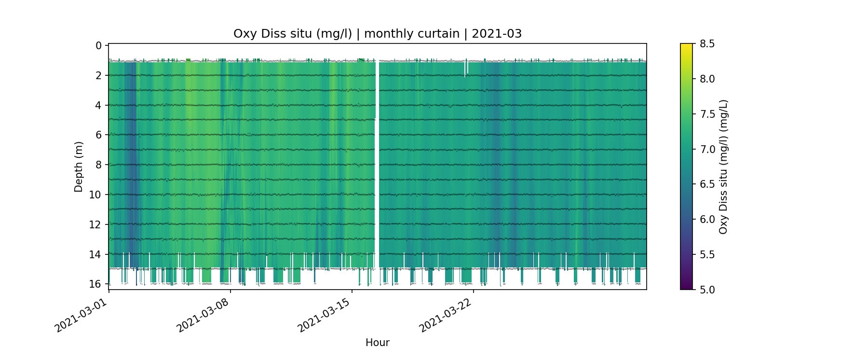Pick the 2021-03-15 date tick label
Screen dimensions: 868x362
pyautogui.click(x=323, y=316)
